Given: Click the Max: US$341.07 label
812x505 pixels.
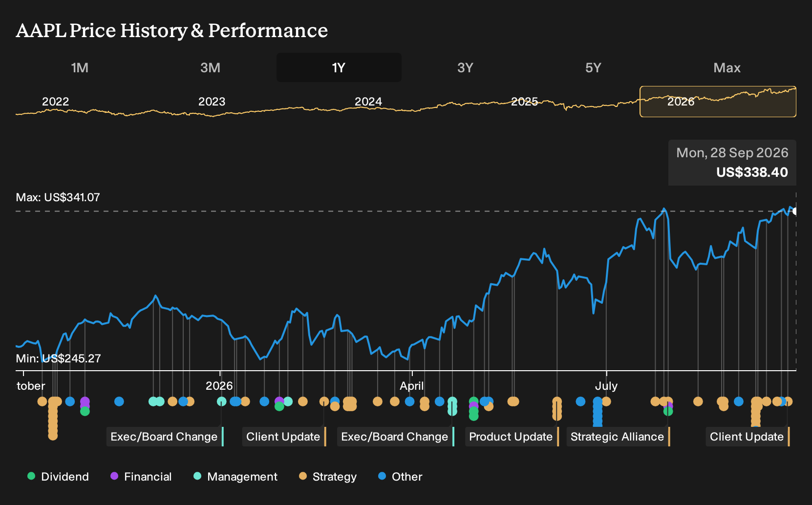Looking at the screenshot, I should point(58,197).
